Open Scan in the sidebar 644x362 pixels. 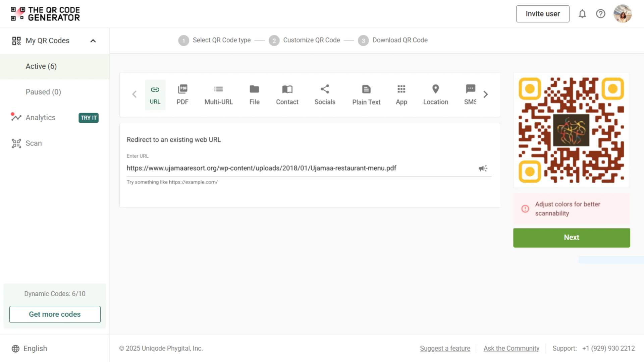[x=55, y=143]
